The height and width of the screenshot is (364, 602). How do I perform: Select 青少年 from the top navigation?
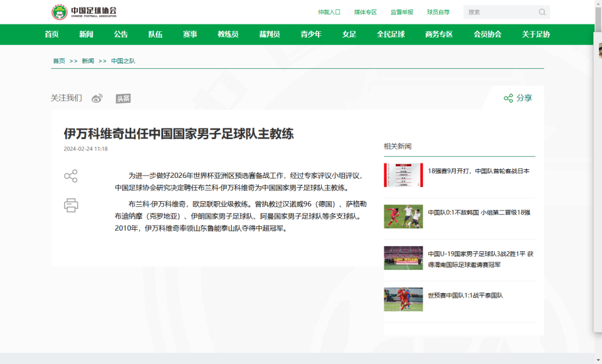[312, 35]
